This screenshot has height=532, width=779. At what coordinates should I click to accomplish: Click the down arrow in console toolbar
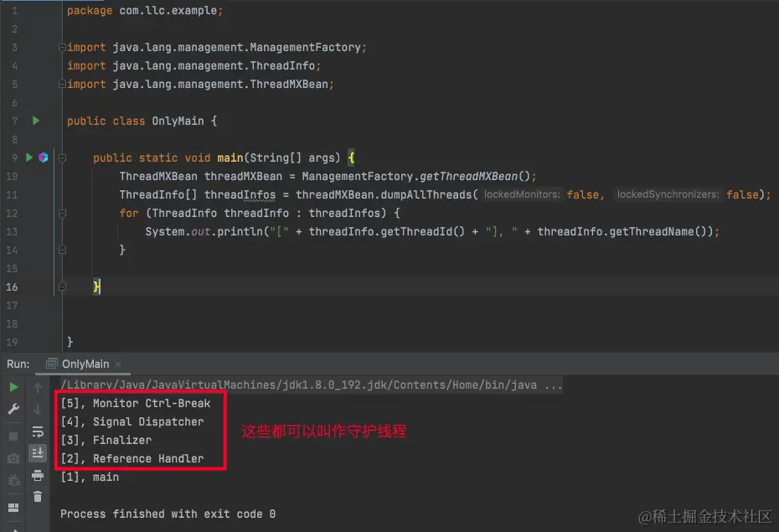[x=38, y=410]
